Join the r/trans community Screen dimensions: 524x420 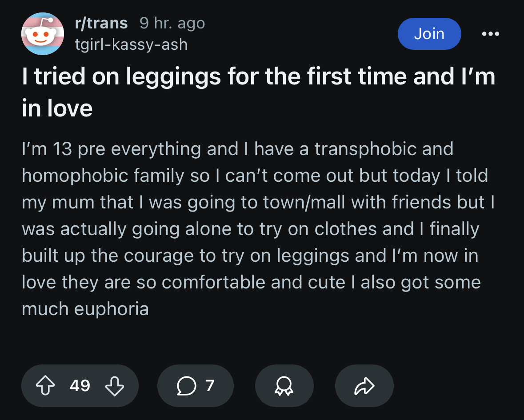tap(429, 34)
